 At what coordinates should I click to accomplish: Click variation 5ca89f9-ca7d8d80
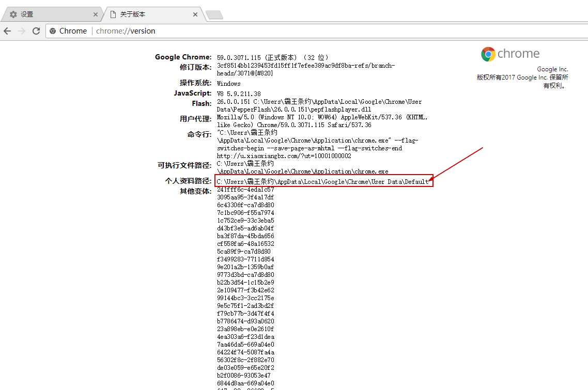244,252
